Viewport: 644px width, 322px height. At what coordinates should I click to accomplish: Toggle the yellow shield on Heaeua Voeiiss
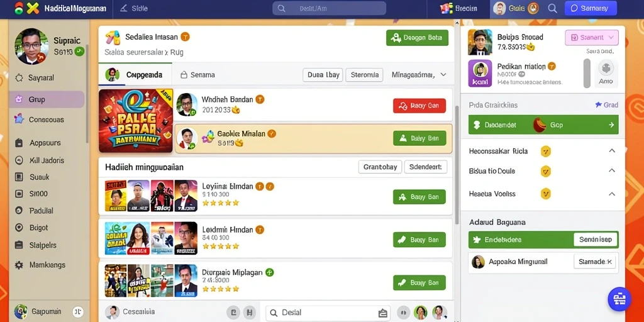pos(545,194)
